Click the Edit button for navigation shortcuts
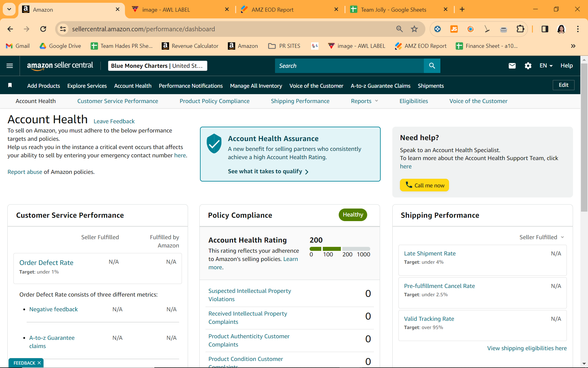This screenshot has width=588, height=368. (x=563, y=85)
